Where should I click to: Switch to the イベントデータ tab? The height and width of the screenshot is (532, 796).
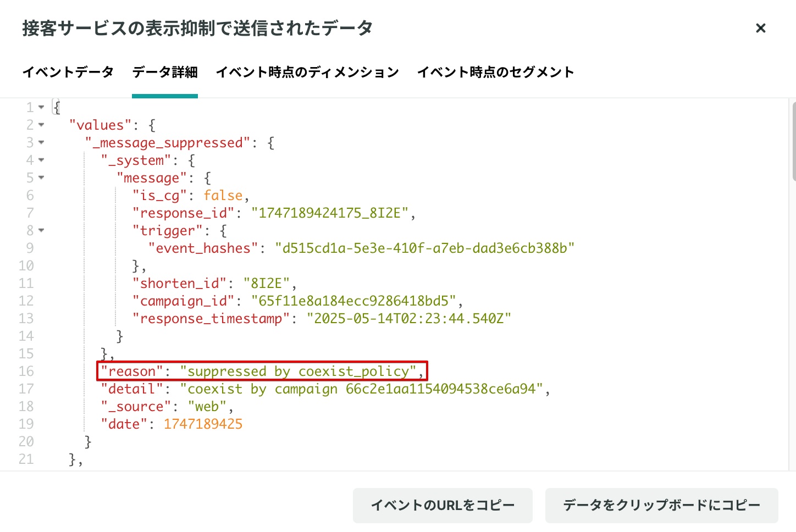68,72
